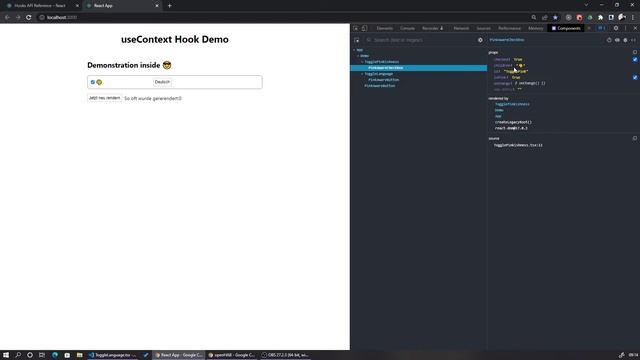Open Task View in taskbar
Viewport: 640px width, 360px height.
42,355
